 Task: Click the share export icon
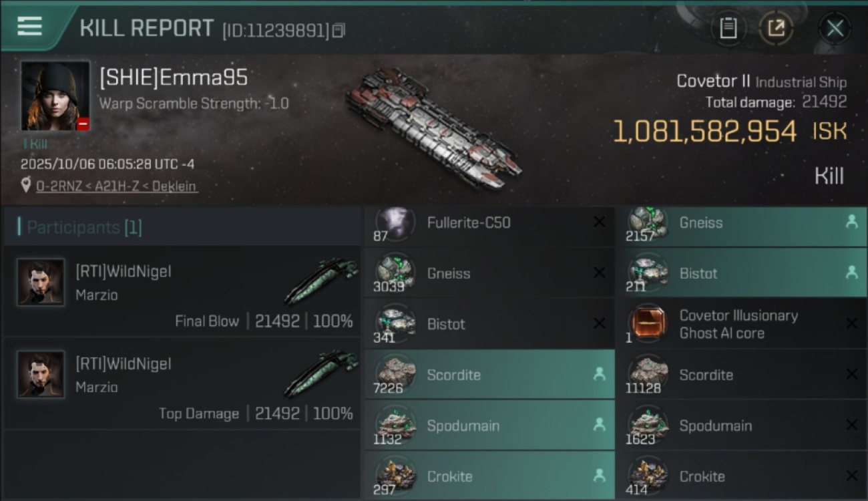776,28
